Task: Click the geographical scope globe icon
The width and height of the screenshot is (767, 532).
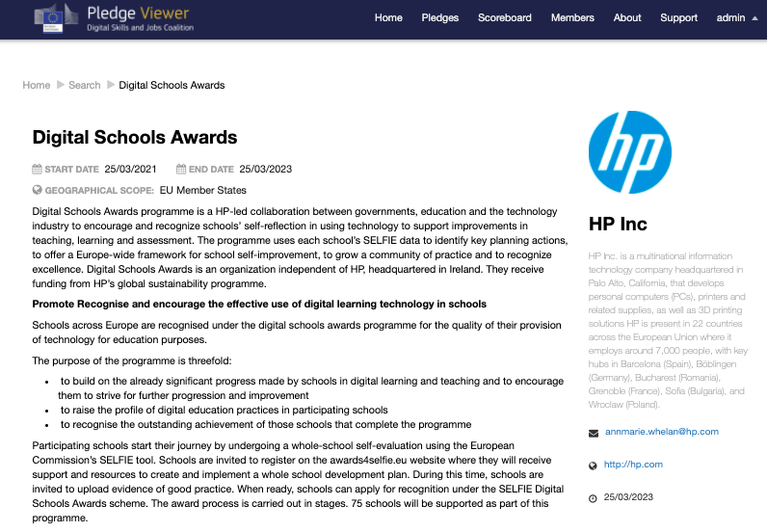Action: click(x=37, y=190)
